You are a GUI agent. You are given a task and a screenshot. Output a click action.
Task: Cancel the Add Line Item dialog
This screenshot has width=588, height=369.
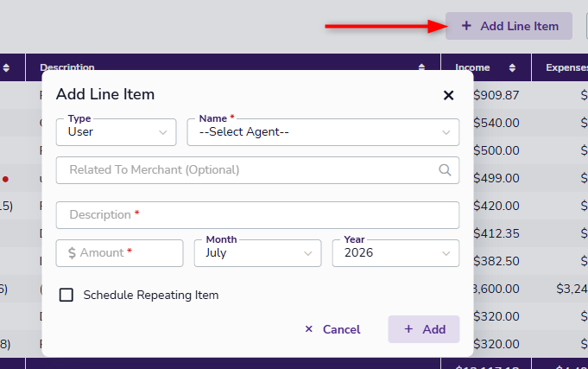click(x=332, y=329)
